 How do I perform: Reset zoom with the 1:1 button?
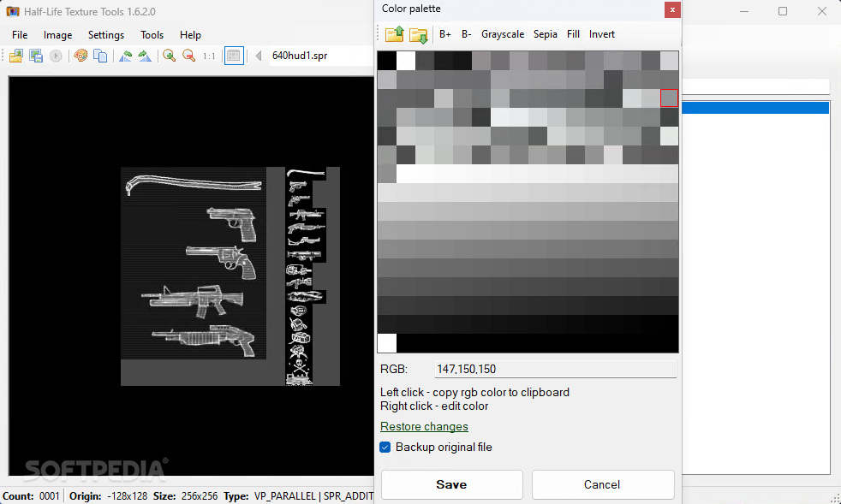click(209, 56)
